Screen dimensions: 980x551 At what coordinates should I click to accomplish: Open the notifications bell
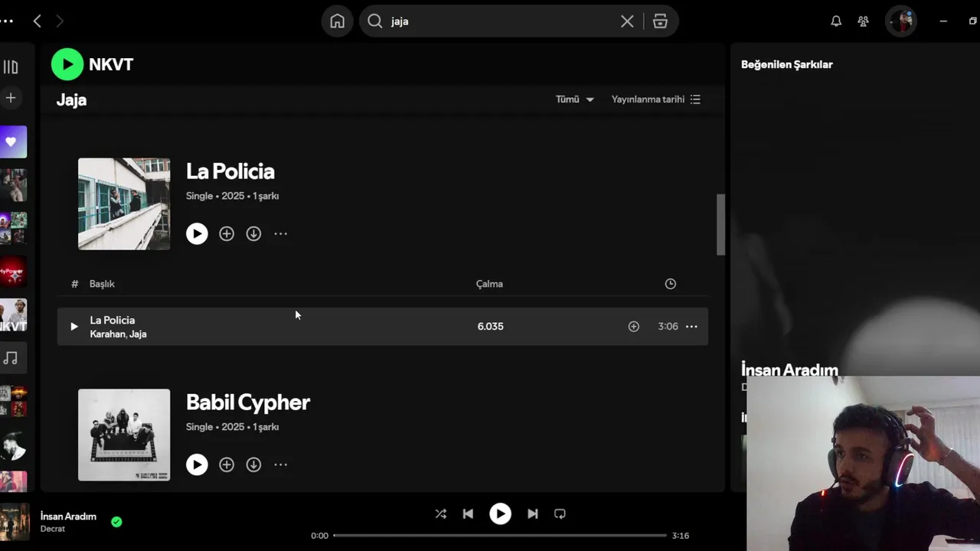[836, 21]
